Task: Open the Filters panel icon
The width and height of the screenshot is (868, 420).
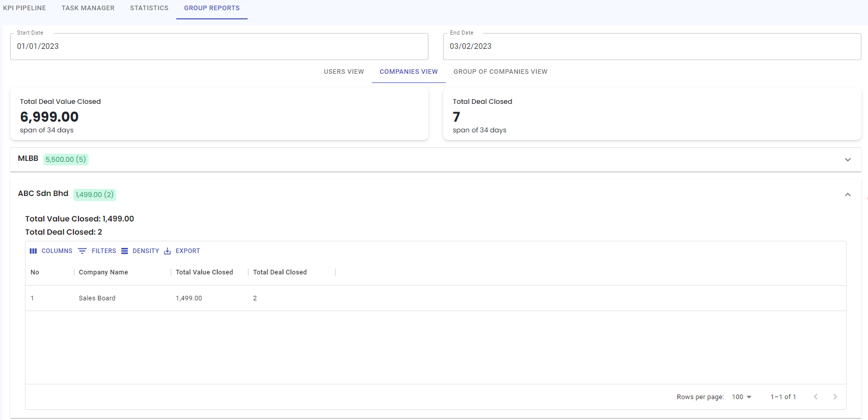Action: 83,251
